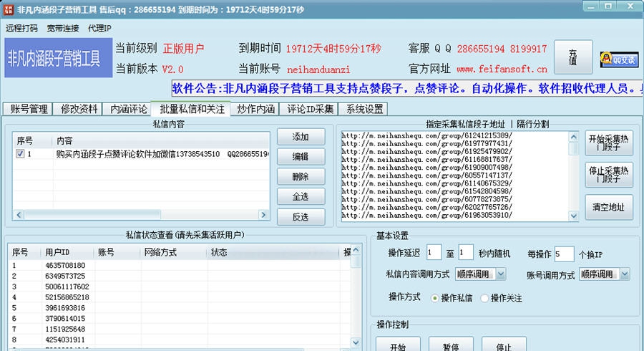This screenshot has height=351, width=644.
Task: Click the URL ending in group/60557147137/
Action: [x=427, y=175]
